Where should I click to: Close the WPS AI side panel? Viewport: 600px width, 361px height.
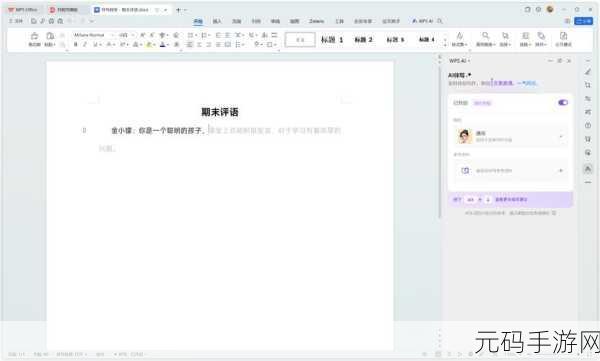coord(569,61)
